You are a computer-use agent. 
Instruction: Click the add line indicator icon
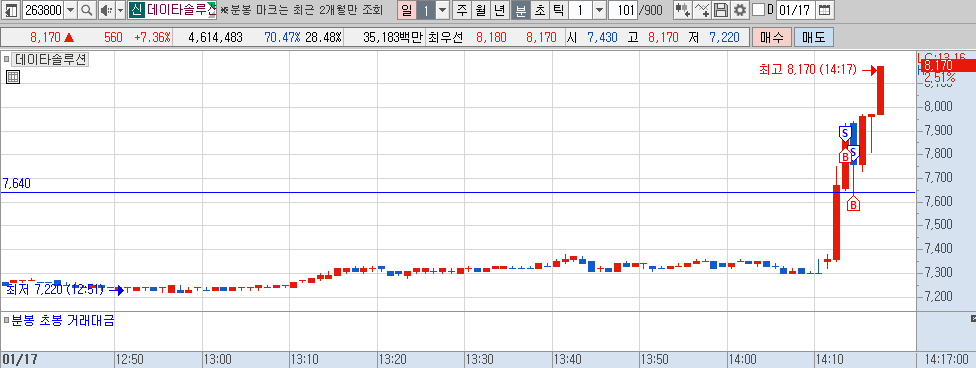point(702,10)
